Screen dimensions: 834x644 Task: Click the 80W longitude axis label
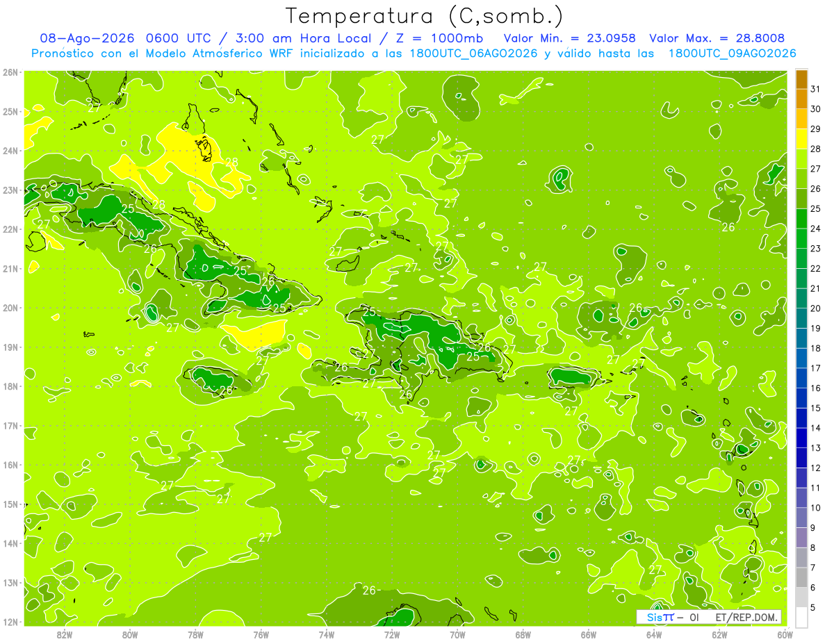[130, 634]
